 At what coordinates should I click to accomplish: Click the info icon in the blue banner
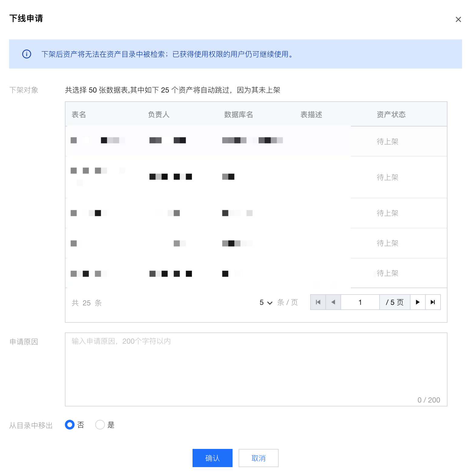(27, 54)
